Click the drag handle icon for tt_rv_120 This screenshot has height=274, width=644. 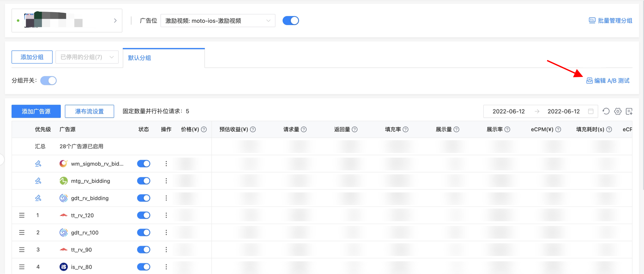[22, 215]
